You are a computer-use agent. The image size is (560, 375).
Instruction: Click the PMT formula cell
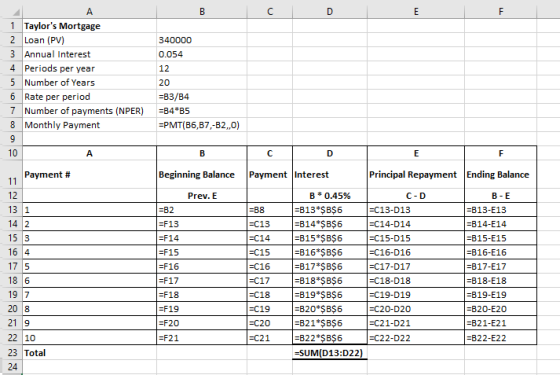pos(201,125)
